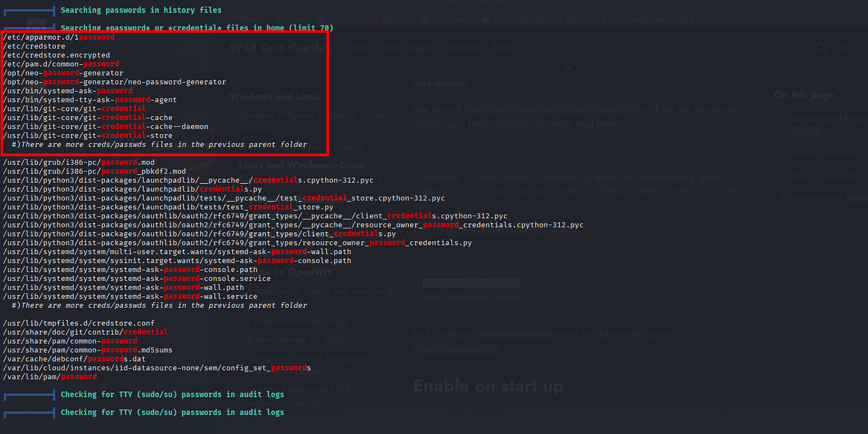Open the Kali NetHunter bookmark
Image resolution: width=868 pixels, height=434 pixels.
point(517,20)
